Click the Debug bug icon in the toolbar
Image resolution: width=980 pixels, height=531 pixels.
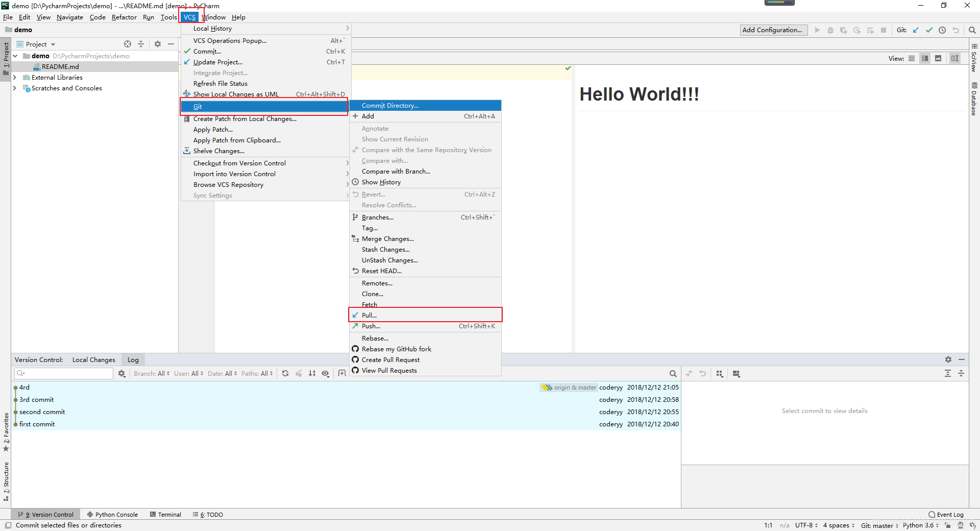[x=830, y=30]
